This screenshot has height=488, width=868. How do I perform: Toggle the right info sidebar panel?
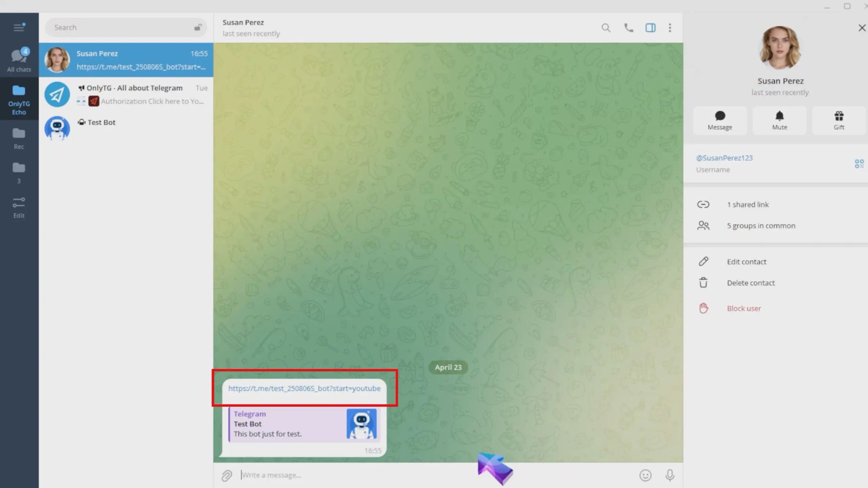(x=650, y=28)
